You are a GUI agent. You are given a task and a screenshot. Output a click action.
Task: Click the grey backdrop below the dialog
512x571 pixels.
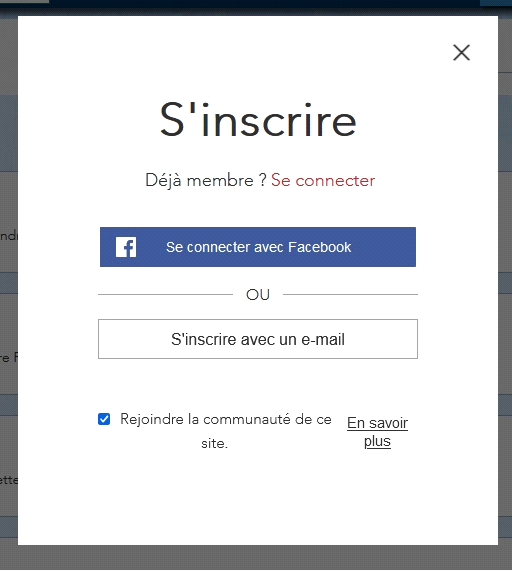click(x=256, y=558)
